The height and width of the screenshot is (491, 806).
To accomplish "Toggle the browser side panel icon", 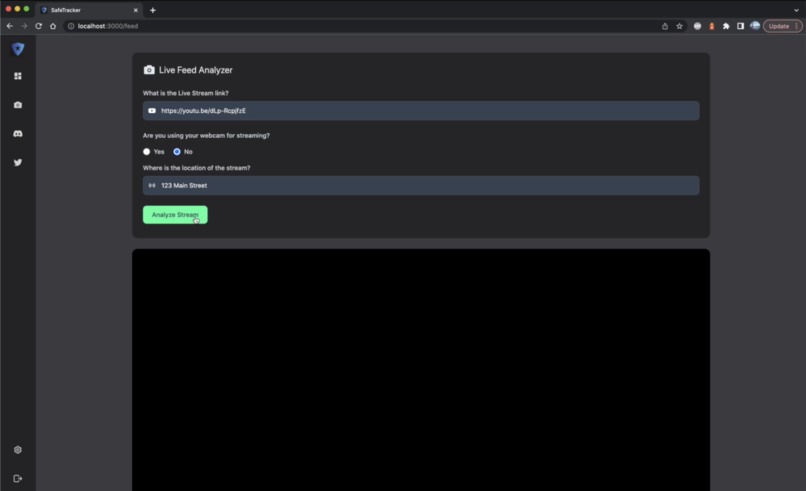I will pos(741,26).
